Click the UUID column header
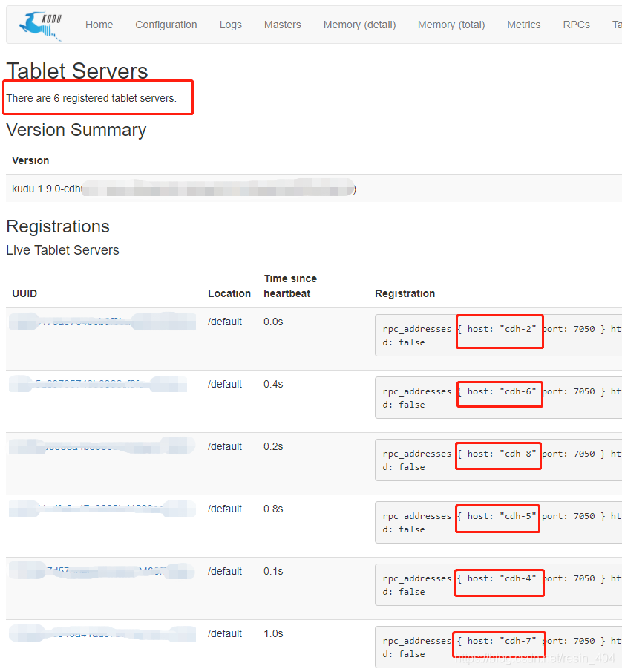This screenshot has width=622, height=672. pyautogui.click(x=24, y=293)
